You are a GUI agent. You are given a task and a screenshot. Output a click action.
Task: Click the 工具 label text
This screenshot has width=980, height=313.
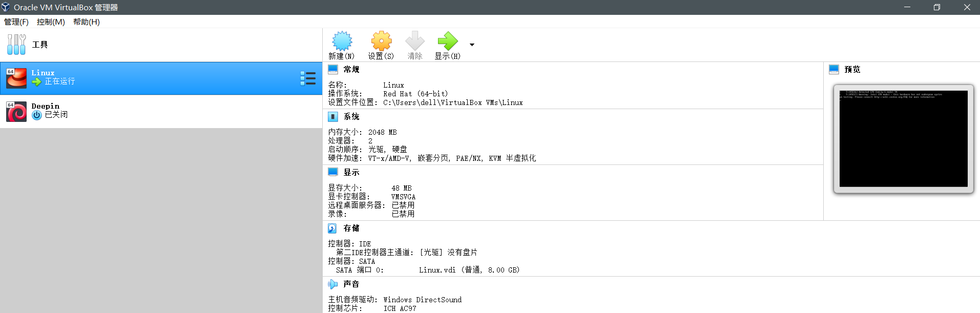40,45
